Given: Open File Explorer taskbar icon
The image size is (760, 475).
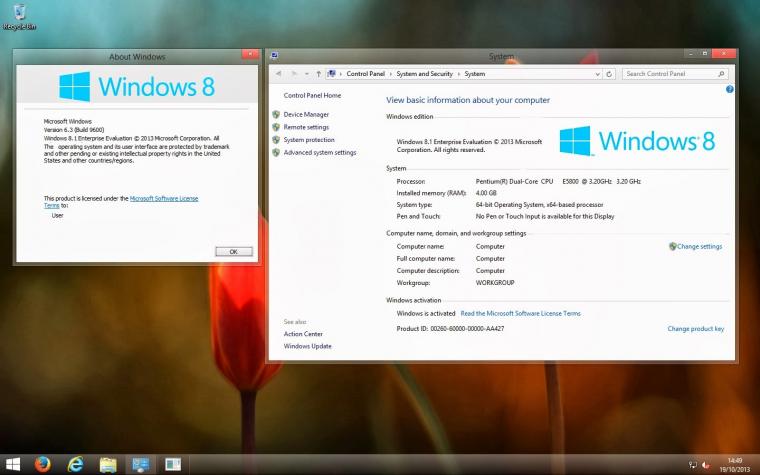Looking at the screenshot, I should tap(108, 464).
